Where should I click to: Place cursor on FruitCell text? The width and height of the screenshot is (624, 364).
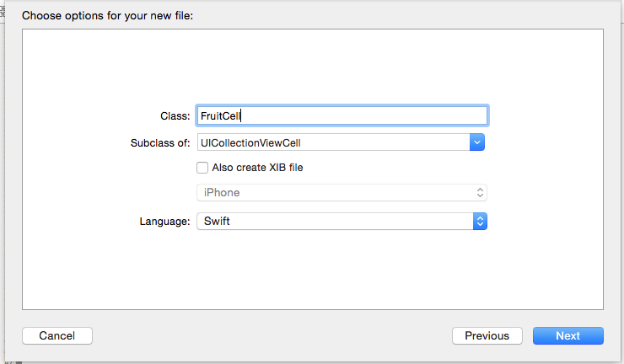(x=220, y=115)
